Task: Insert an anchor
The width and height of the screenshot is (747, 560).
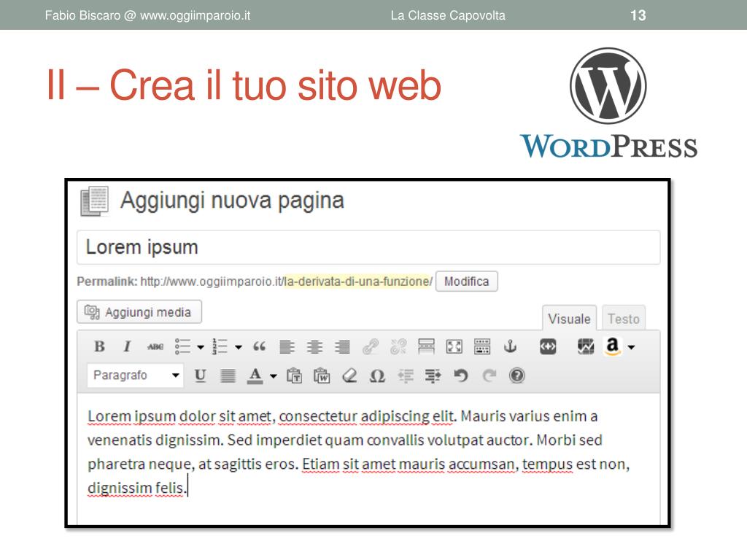Action: coord(510,346)
